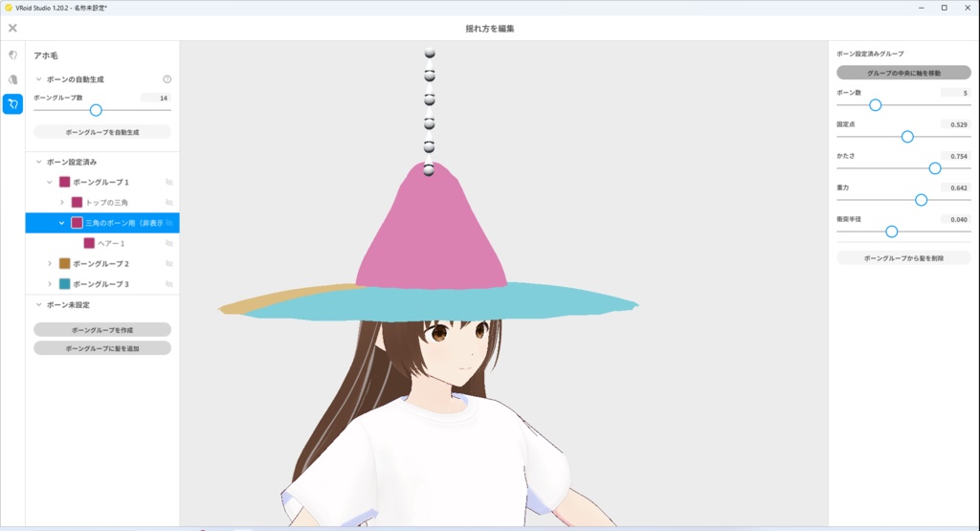This screenshot has width=980, height=531.
Task: Click ボーングループを自動生成 button
Action: (x=102, y=132)
